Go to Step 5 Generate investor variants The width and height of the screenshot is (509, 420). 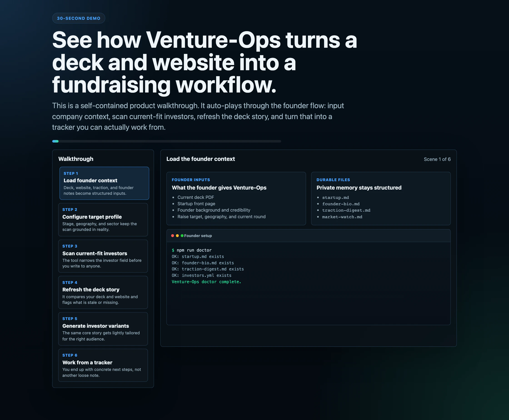103,329
